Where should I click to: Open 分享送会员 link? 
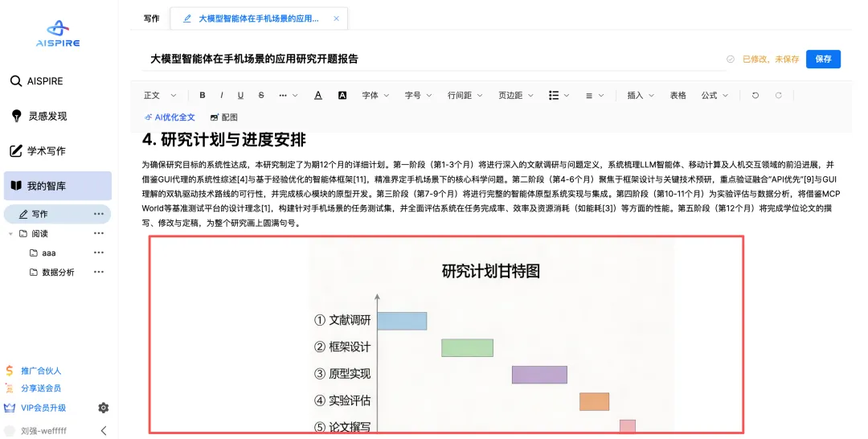(x=33, y=388)
